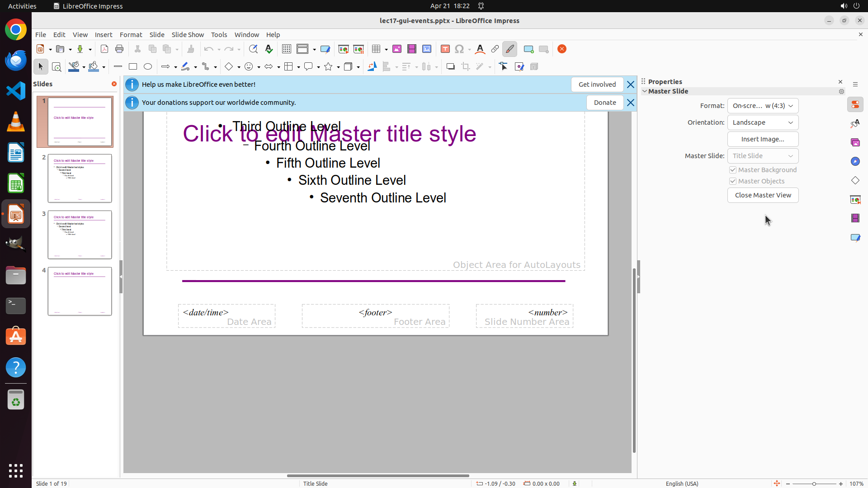
Task: Adjust the zoom slider in status bar
Action: tap(814, 483)
